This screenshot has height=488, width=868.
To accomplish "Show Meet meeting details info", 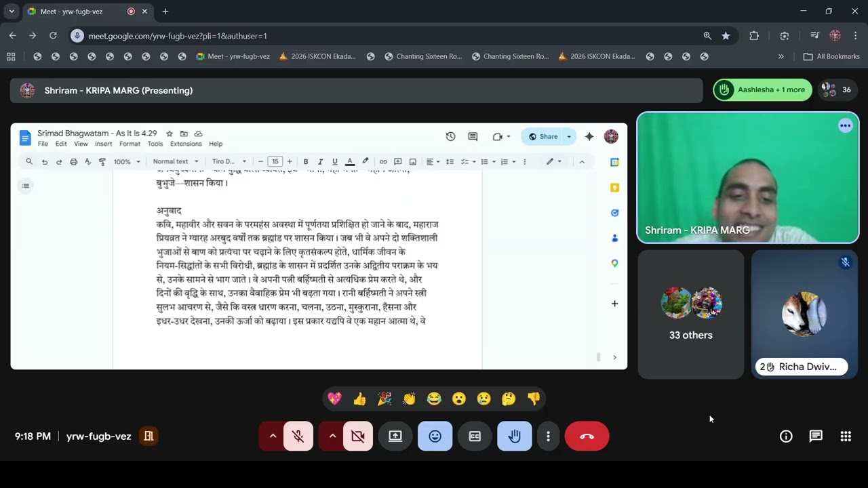I will pos(786,436).
